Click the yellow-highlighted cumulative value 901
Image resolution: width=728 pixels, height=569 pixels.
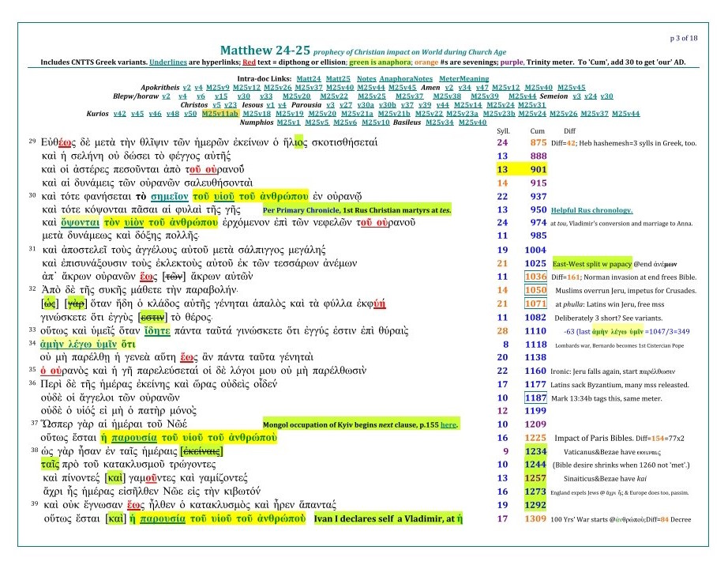click(x=538, y=170)
